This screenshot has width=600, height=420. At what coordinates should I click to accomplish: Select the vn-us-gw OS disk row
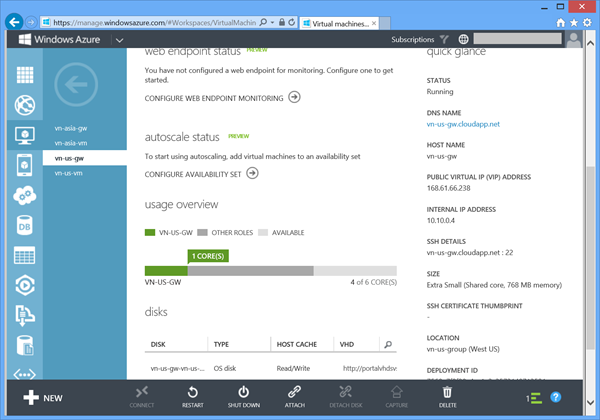click(x=271, y=368)
